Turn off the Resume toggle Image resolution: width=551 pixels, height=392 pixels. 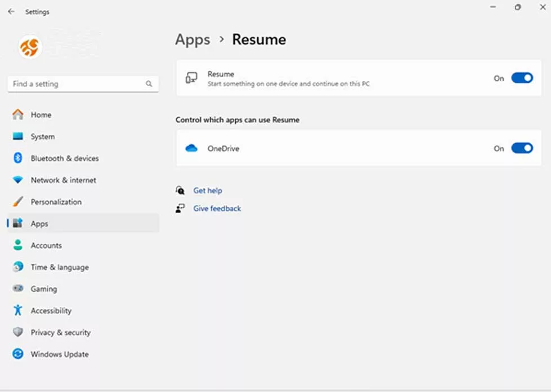coord(522,78)
